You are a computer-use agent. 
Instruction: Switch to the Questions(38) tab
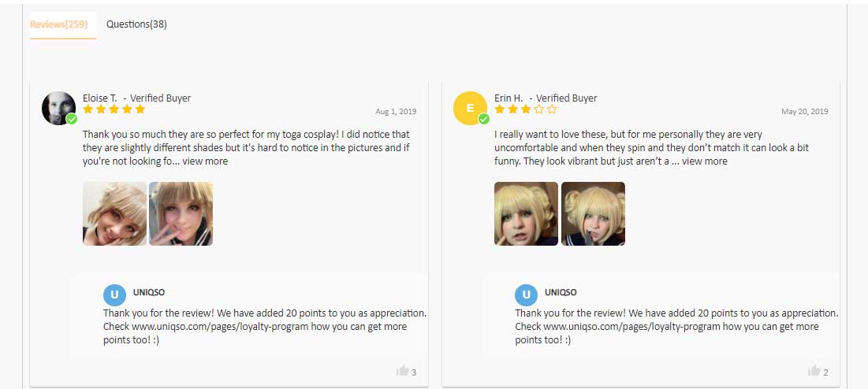click(x=136, y=24)
